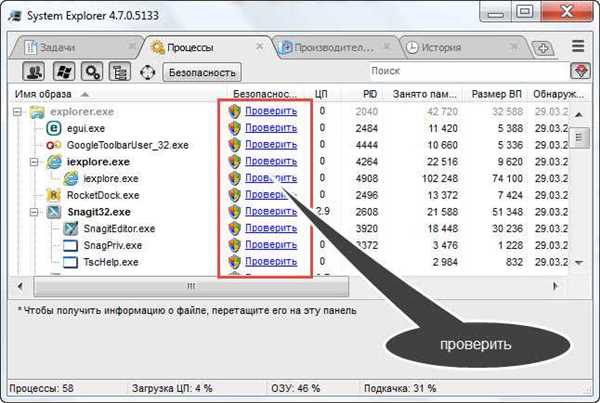This screenshot has width=600, height=403.
Task: Close the Производител... tab
Action: tap(387, 46)
